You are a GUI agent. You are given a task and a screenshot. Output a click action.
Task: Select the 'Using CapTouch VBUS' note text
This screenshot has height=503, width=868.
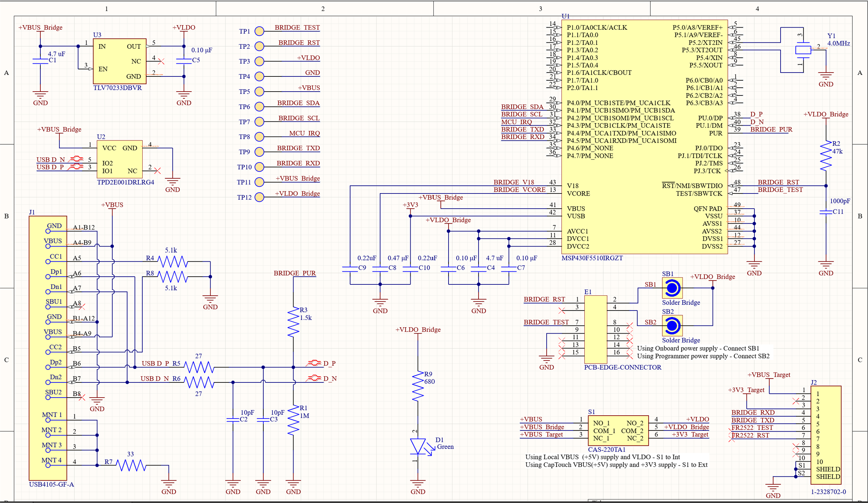coord(616,465)
